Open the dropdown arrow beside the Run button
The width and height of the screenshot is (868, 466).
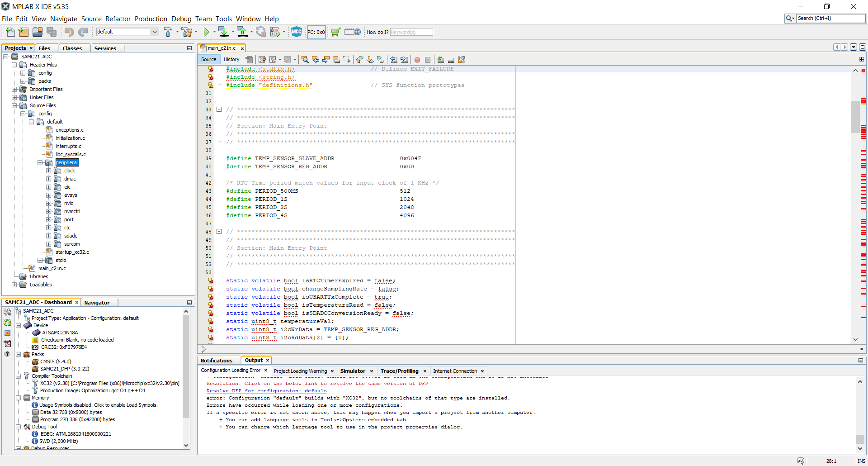tap(214, 32)
